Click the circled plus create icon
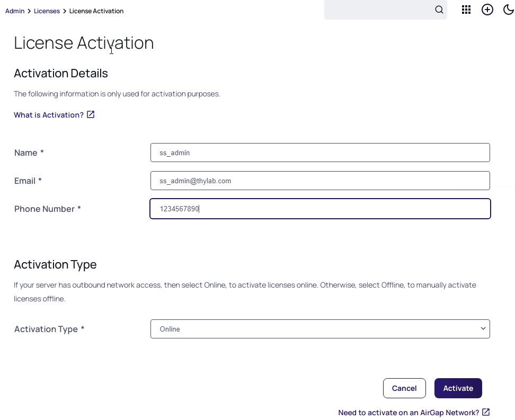The height and width of the screenshot is (420, 515). [x=487, y=10]
